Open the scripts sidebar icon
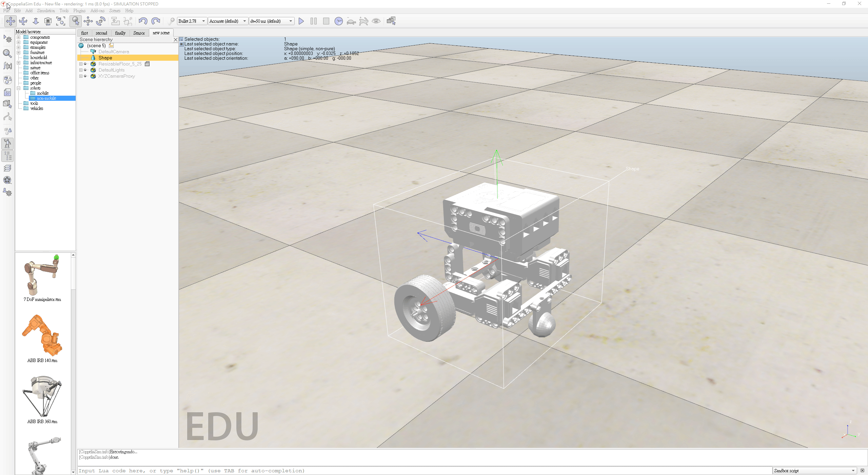Viewport: 868px width, 475px height. point(7,92)
